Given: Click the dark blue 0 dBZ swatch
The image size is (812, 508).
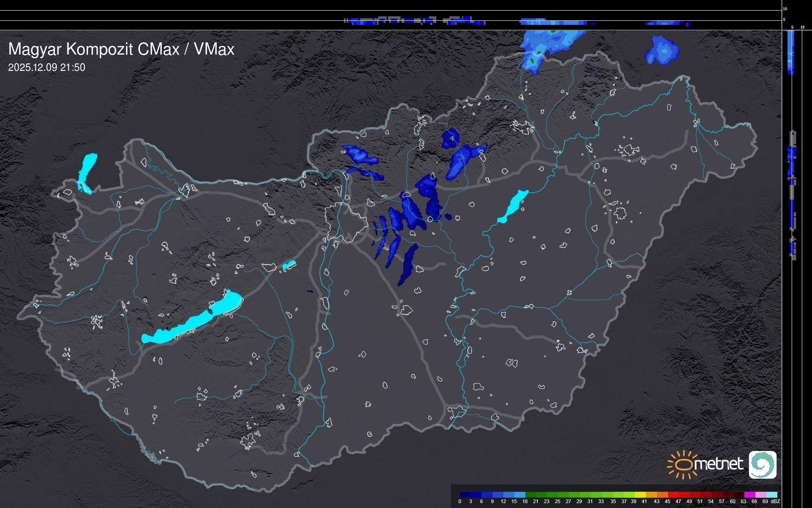Looking at the screenshot, I should point(465,495).
